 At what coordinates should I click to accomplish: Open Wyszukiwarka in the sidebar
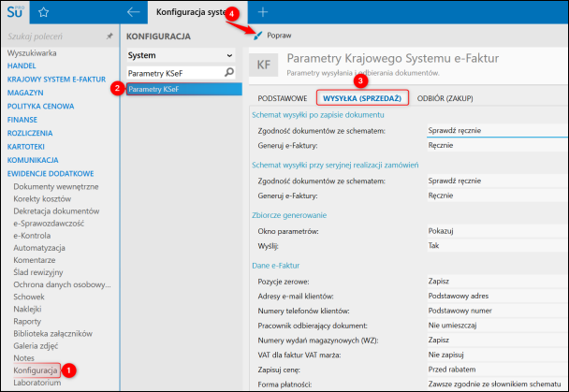click(32, 53)
